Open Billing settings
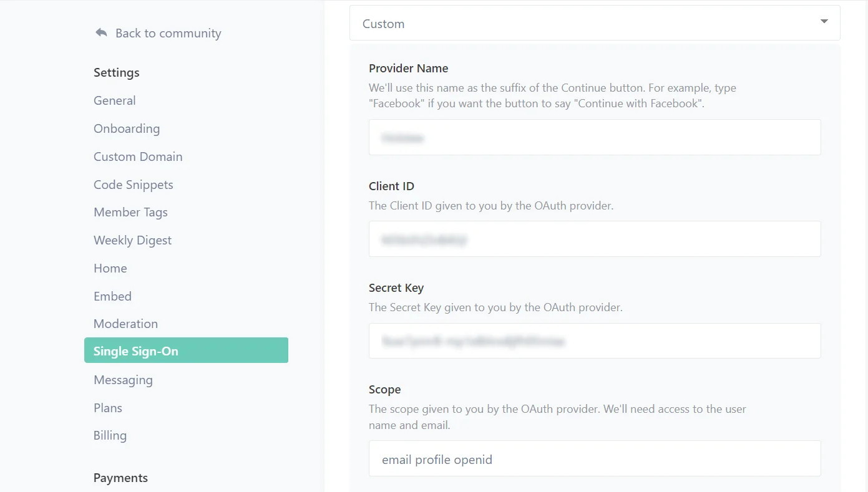 click(110, 435)
